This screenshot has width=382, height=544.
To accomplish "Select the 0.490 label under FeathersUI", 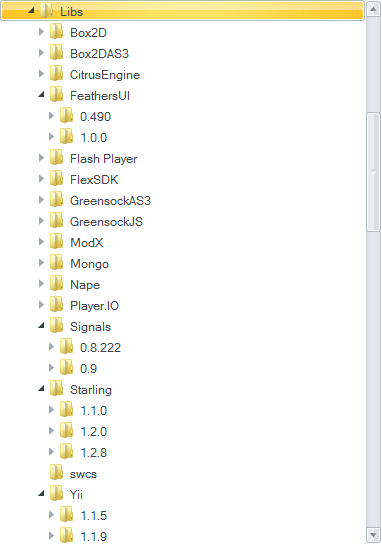I will pyautogui.click(x=95, y=117).
